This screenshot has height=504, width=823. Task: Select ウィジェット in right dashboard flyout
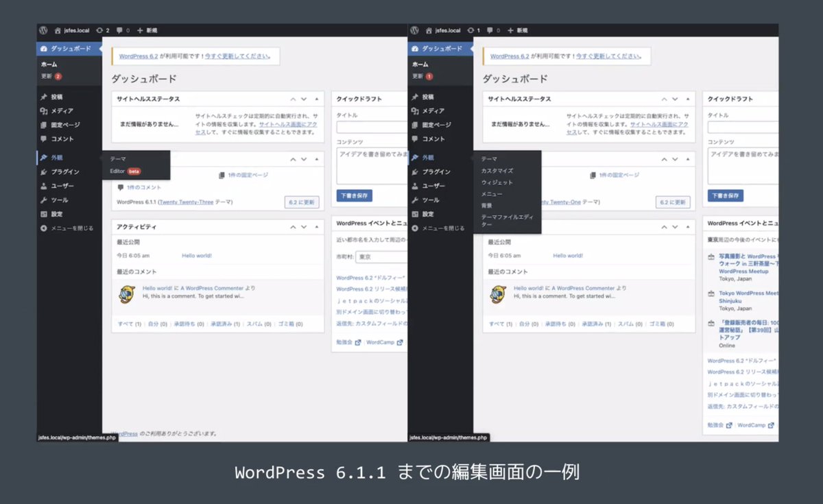click(497, 182)
